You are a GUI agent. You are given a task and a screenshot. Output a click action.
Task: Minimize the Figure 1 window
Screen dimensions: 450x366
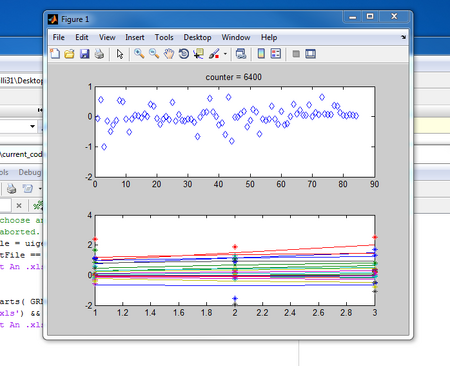tap(353, 17)
